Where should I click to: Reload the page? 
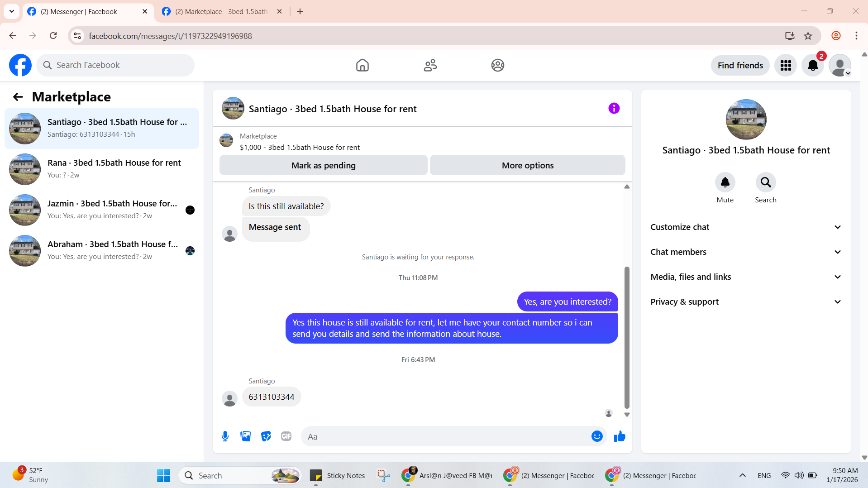click(x=53, y=36)
